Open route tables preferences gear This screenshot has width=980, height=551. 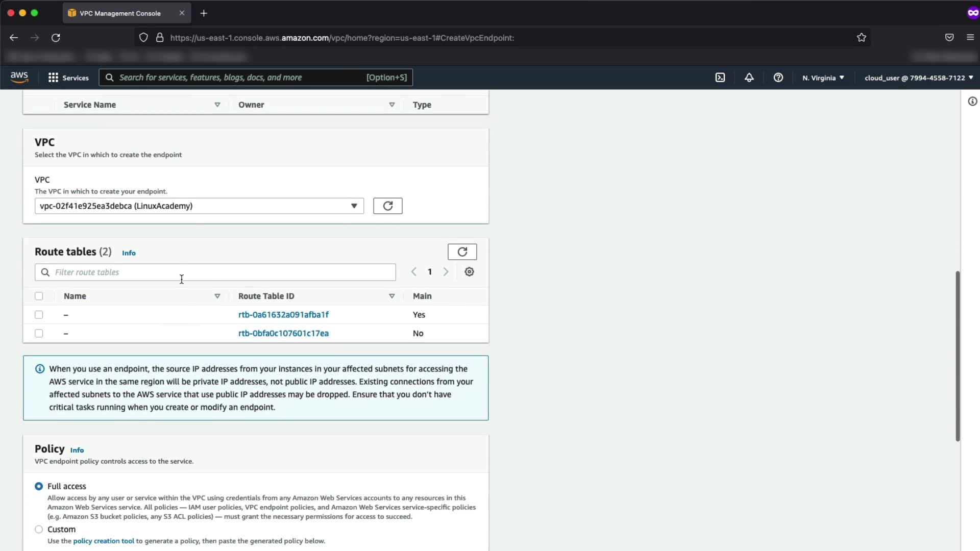[x=469, y=272]
